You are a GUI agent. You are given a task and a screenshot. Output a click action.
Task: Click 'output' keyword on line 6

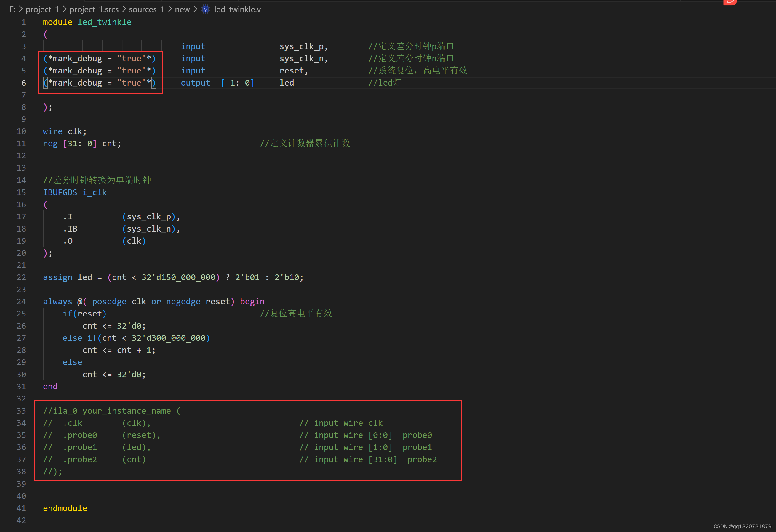pos(196,83)
